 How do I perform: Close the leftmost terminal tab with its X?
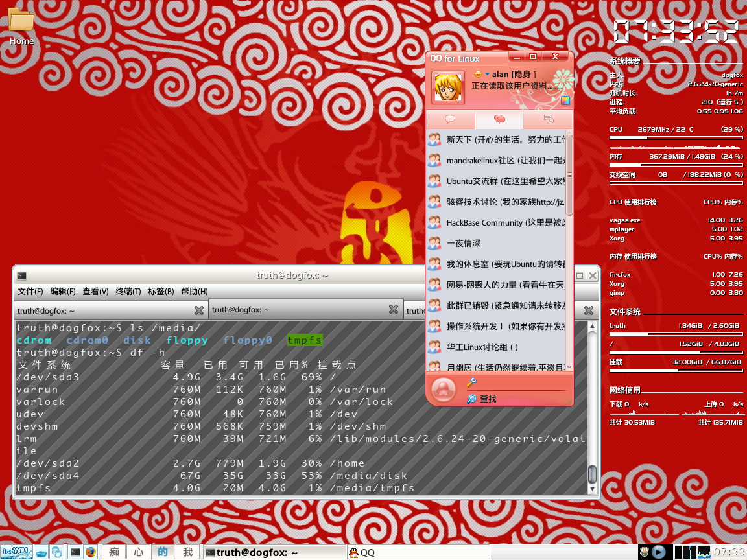point(198,310)
